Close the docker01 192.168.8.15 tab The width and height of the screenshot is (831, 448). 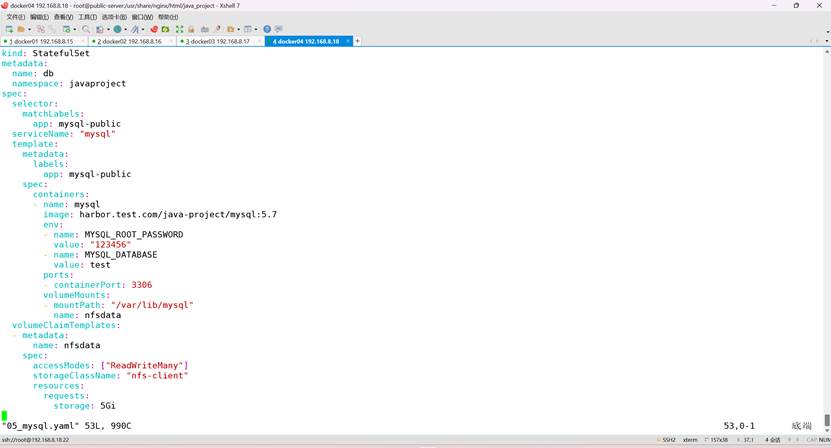pos(84,41)
